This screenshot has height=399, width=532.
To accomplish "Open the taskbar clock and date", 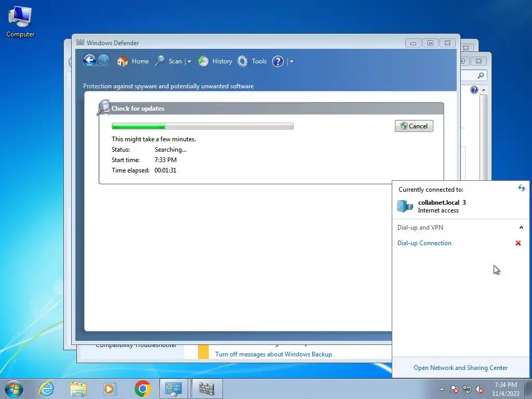I will (506, 389).
